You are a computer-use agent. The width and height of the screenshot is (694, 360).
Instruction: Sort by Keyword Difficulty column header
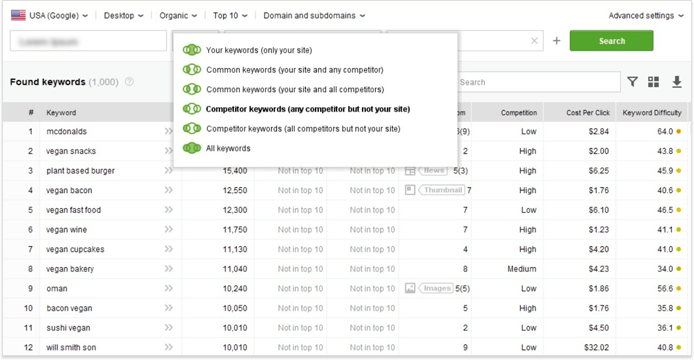(652, 113)
